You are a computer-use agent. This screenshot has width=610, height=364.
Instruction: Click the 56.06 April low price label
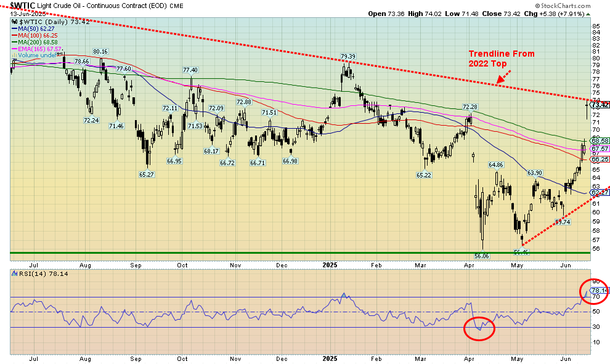coord(481,255)
